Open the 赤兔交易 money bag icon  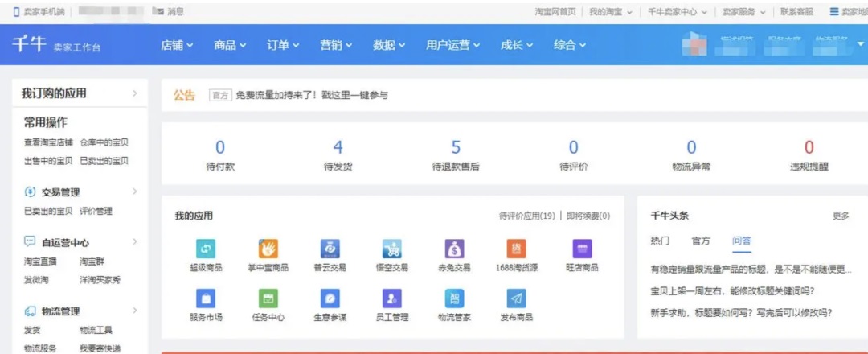pyautogui.click(x=454, y=249)
